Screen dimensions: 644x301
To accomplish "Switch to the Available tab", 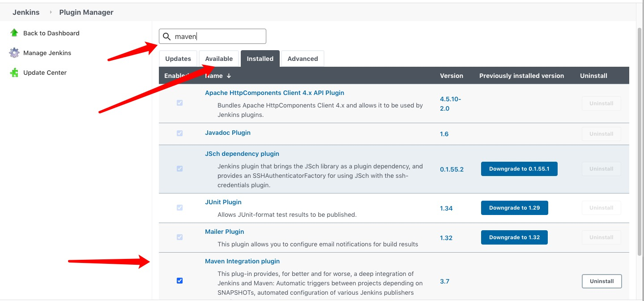I will [x=219, y=59].
